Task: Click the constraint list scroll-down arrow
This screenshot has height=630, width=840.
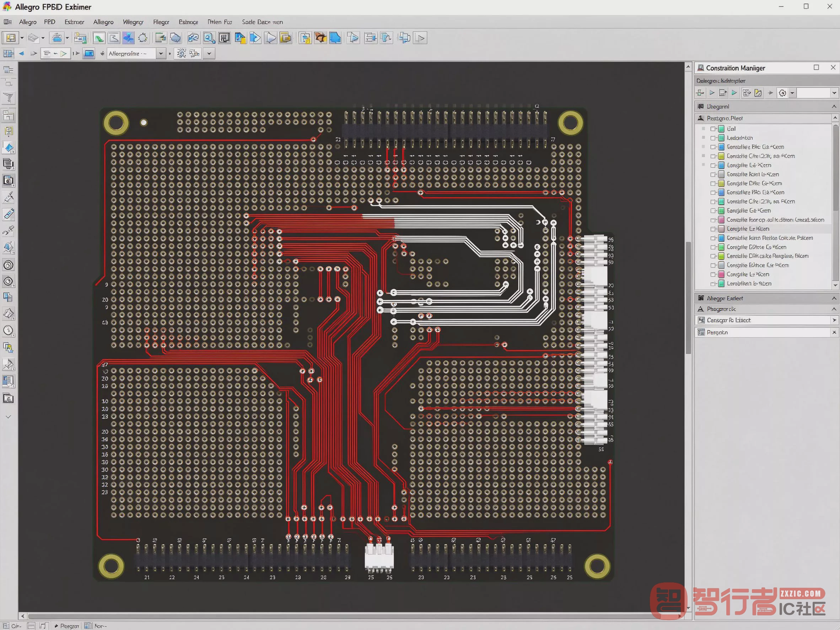Action: (835, 285)
